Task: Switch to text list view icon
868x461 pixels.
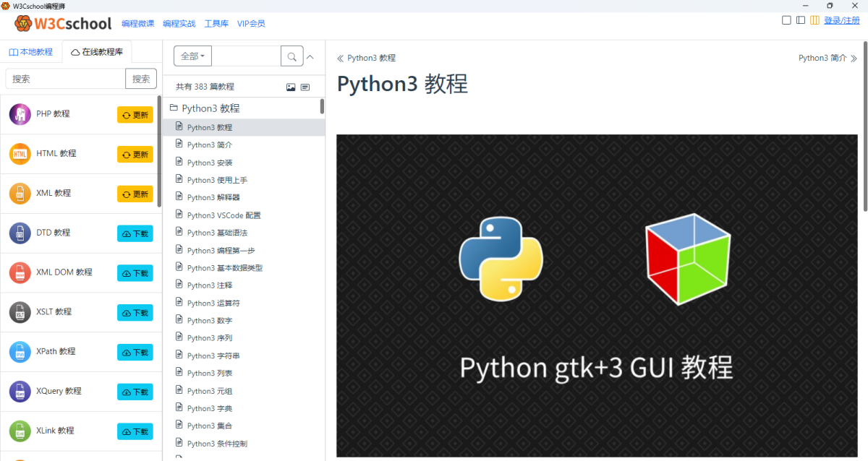Action: tap(305, 87)
